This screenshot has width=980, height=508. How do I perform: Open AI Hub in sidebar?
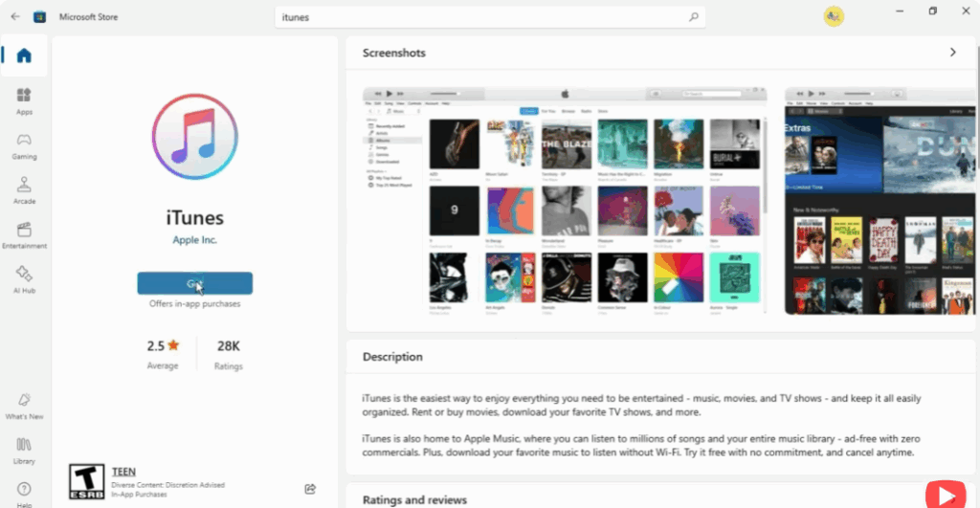pos(24,278)
